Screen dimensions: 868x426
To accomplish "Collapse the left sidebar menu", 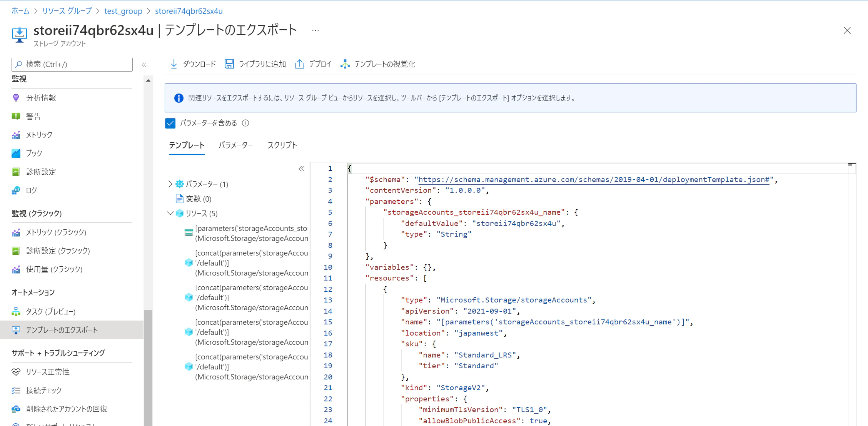I will click(144, 65).
